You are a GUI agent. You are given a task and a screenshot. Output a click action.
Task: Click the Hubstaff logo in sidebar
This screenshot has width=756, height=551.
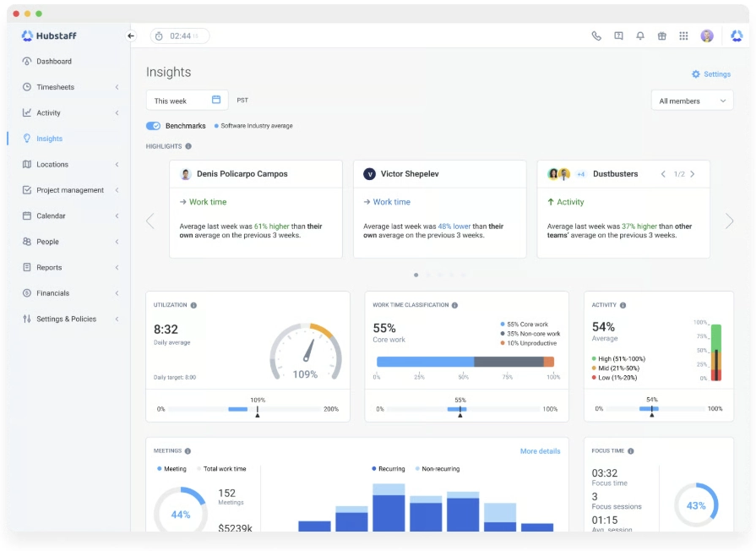point(49,35)
